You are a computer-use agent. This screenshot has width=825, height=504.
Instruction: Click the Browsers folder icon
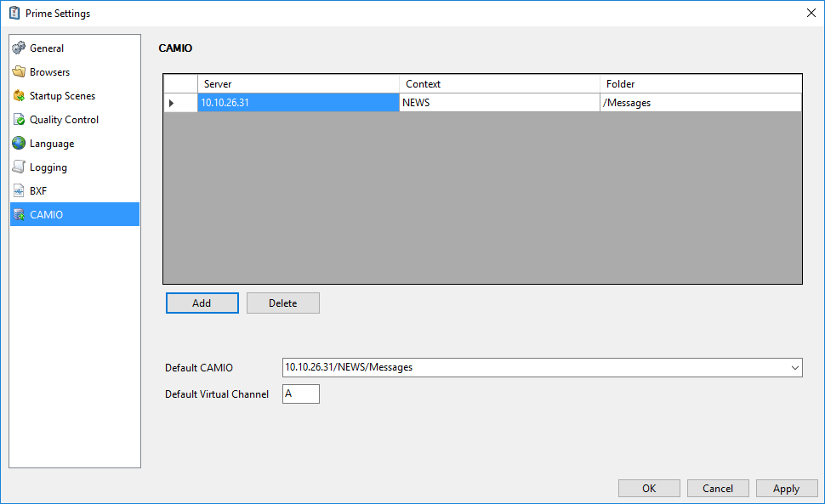(x=19, y=72)
